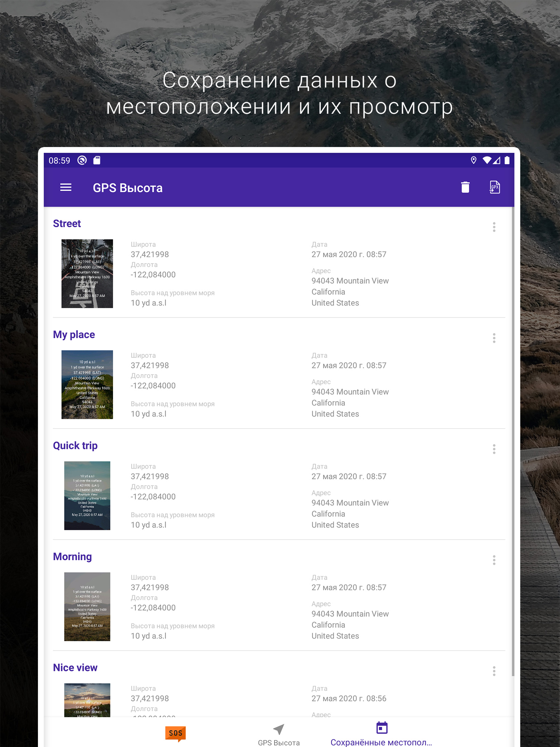
Task: Click My place address 94043 Mountain View
Action: [x=350, y=392]
